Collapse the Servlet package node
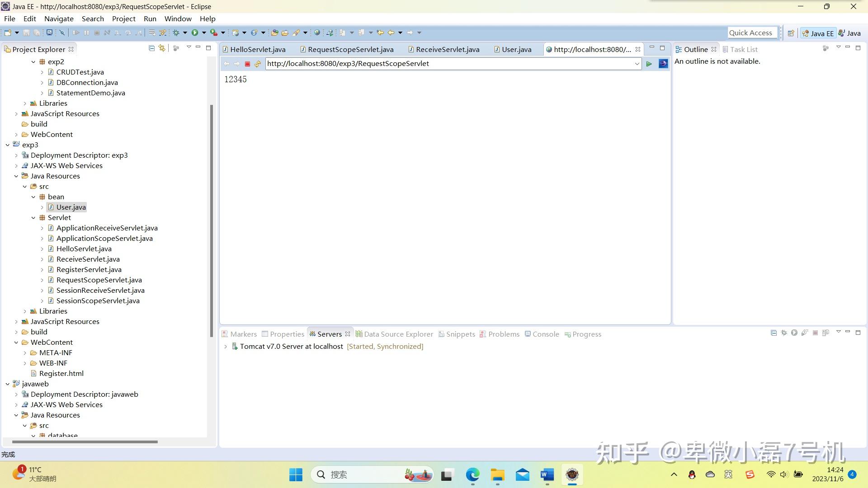This screenshot has width=868, height=488. [33, 218]
